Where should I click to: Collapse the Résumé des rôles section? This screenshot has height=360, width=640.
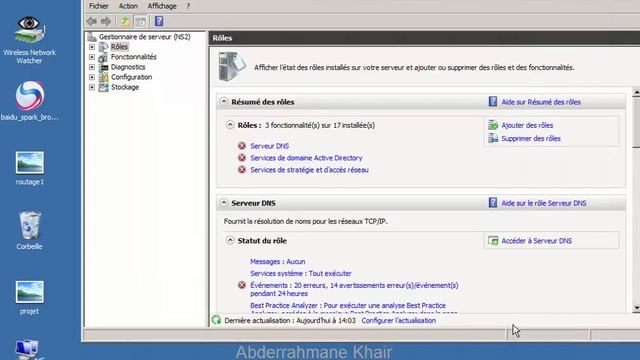[x=224, y=101]
